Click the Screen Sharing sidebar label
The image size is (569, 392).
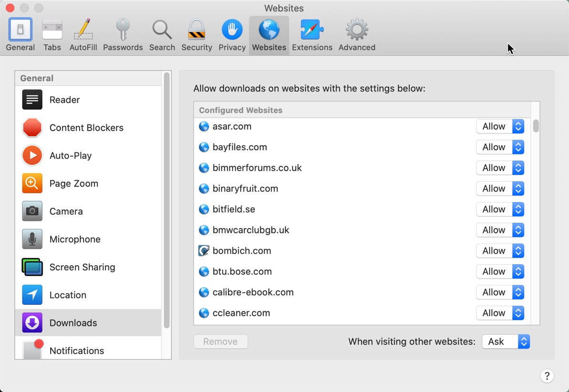pyautogui.click(x=83, y=267)
